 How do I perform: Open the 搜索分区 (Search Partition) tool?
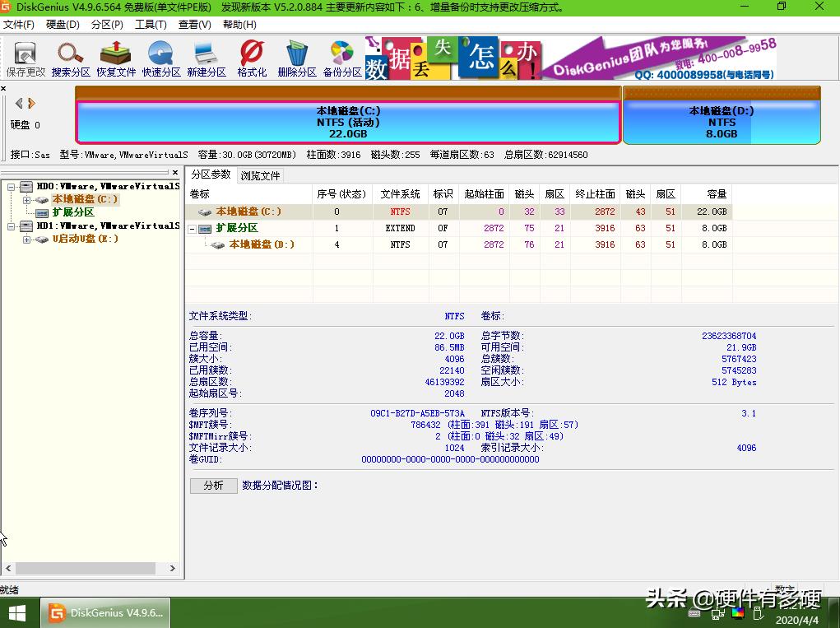[70, 58]
